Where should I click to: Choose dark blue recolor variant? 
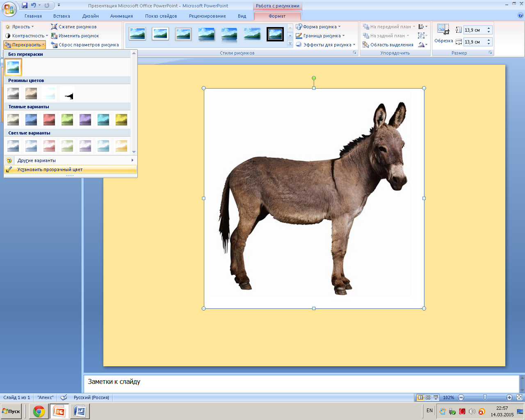31,120
